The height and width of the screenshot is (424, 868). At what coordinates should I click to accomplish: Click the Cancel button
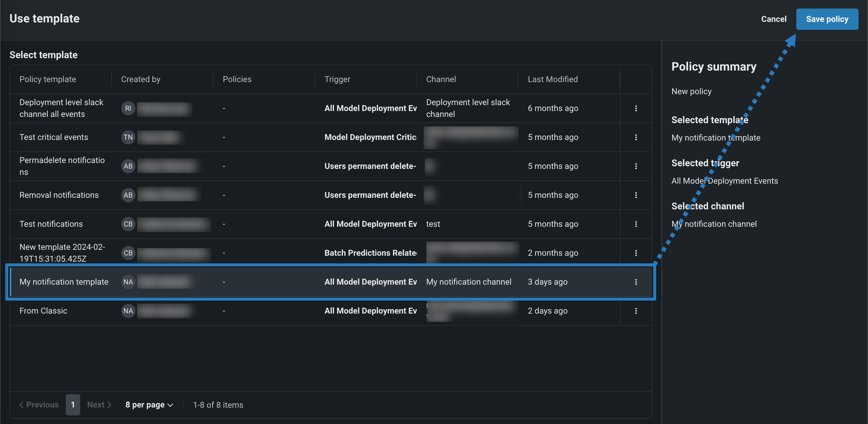pos(773,19)
